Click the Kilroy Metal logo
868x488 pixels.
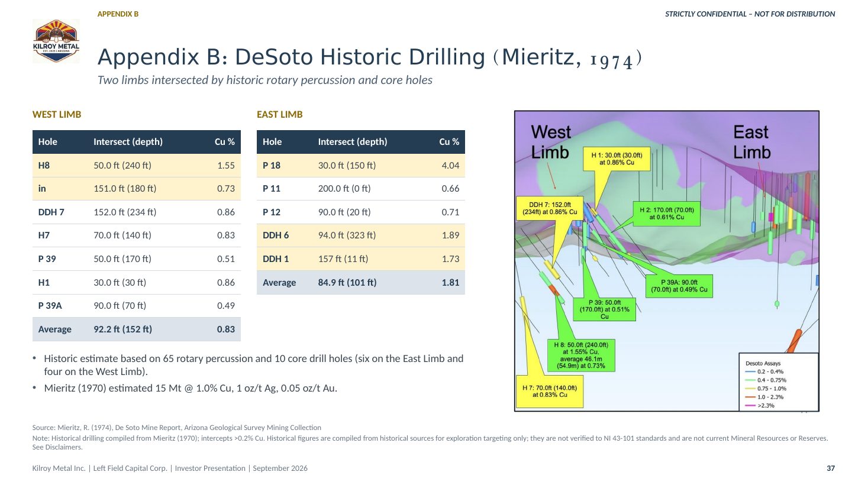point(56,41)
